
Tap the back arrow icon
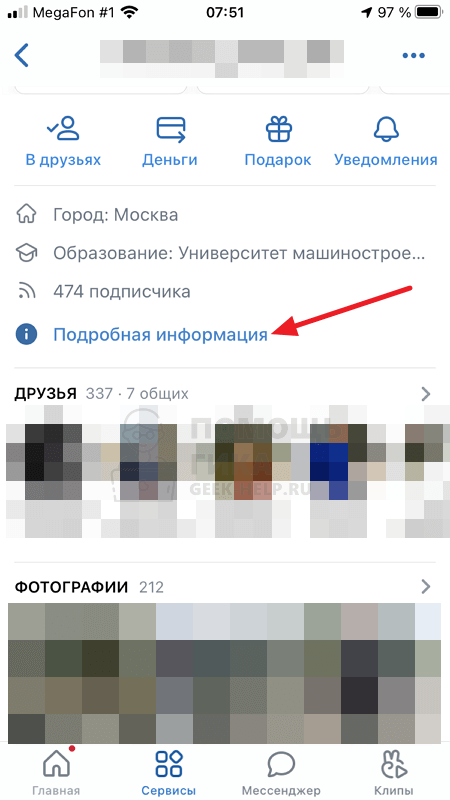[22, 55]
